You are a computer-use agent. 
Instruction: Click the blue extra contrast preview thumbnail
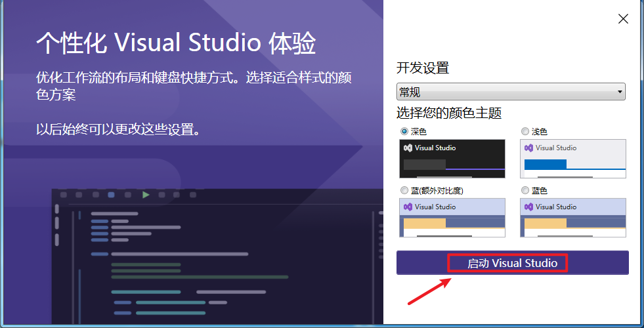point(452,218)
